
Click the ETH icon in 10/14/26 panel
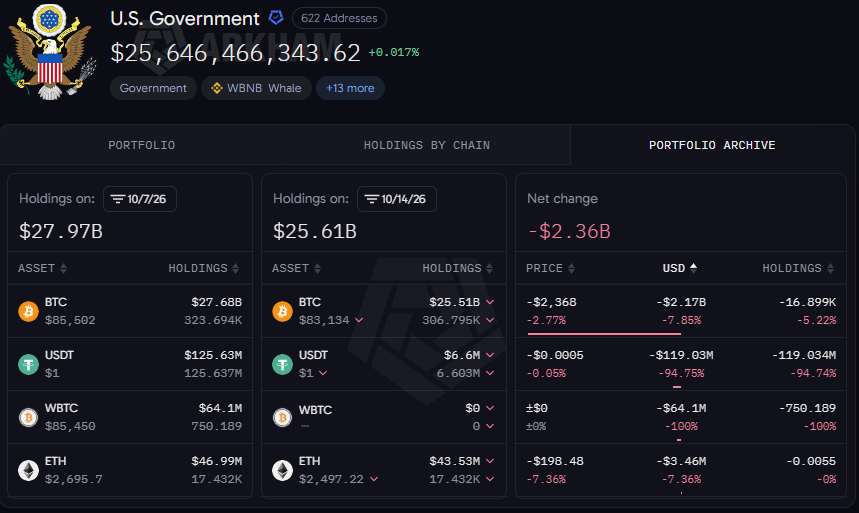coord(283,470)
